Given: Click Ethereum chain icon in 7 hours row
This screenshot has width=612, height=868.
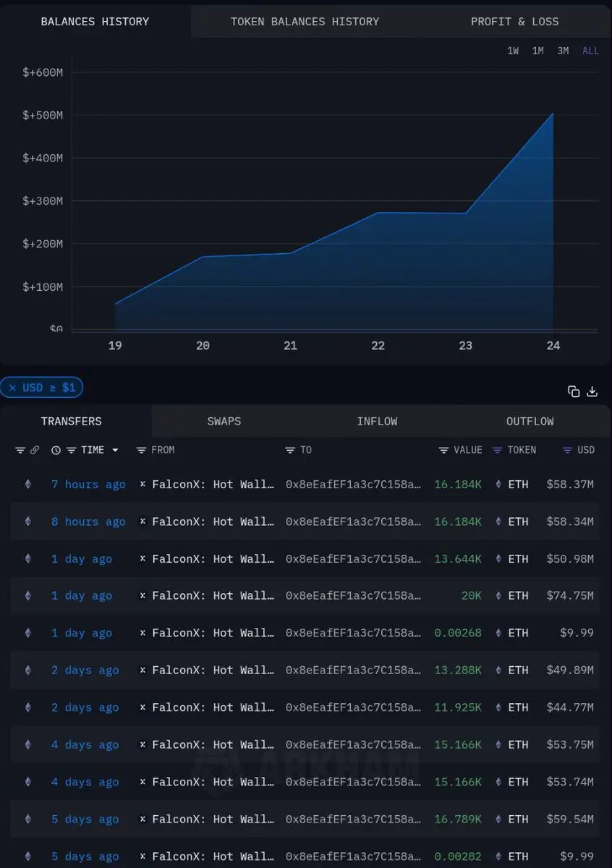Looking at the screenshot, I should click(x=28, y=485).
